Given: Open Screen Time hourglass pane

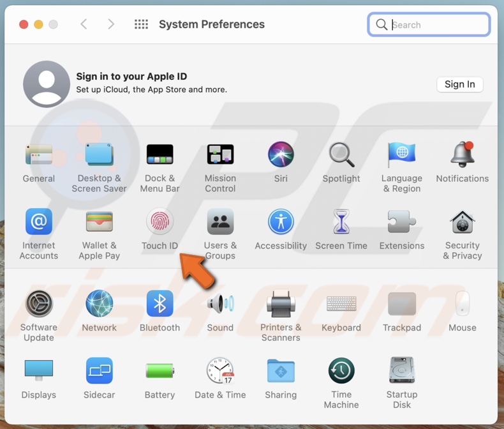Looking at the screenshot, I should click(x=341, y=222).
